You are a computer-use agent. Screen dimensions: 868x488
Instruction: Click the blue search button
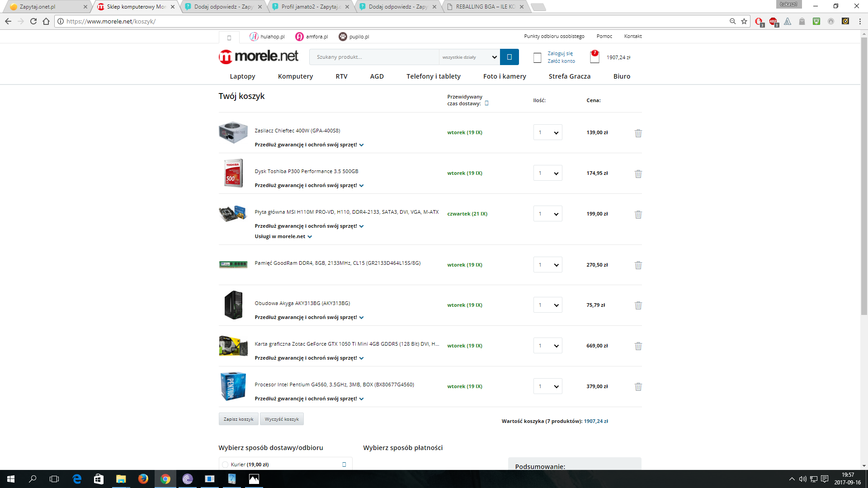[x=509, y=57]
